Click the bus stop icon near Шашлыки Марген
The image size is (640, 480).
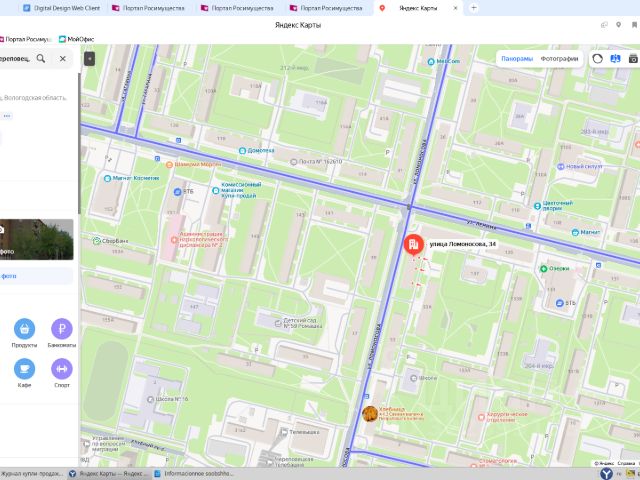coord(158,159)
